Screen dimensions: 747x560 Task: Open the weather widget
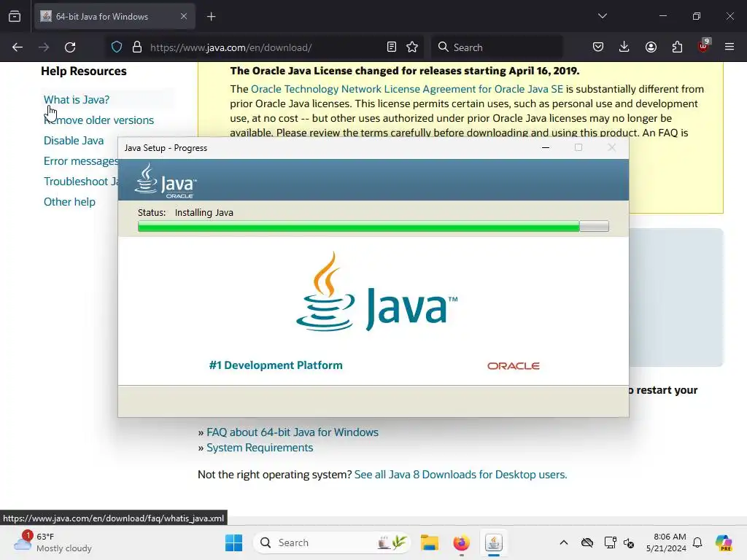tap(53, 542)
